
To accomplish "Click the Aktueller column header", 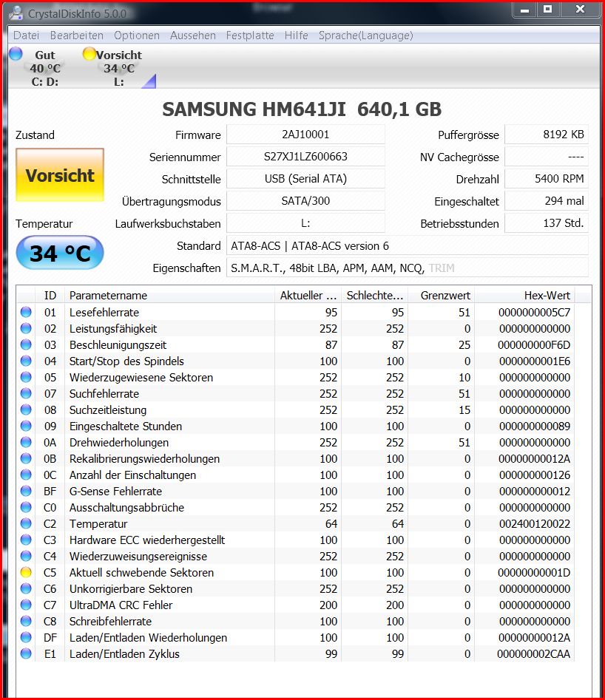I will [x=308, y=296].
